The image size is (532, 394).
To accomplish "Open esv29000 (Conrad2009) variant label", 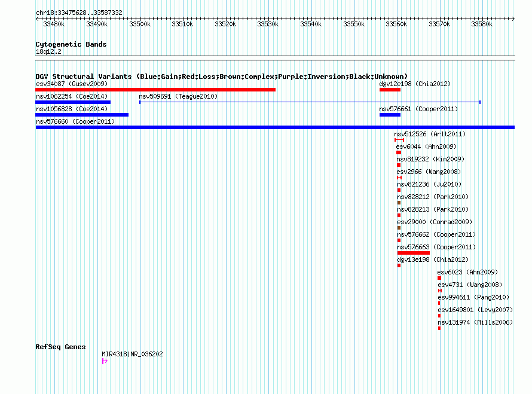I will point(435,222).
